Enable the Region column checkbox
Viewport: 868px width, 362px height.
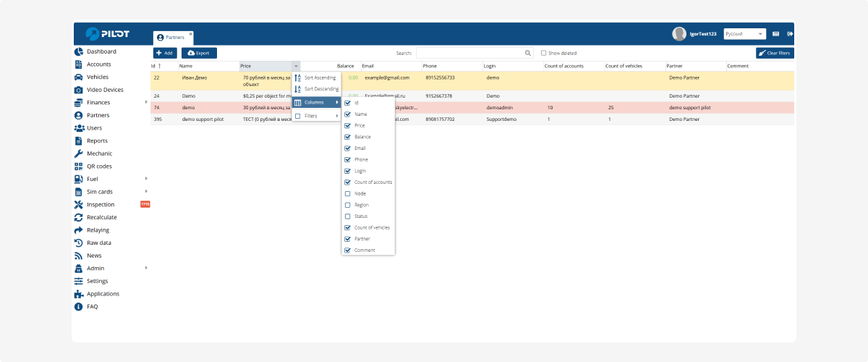point(348,205)
